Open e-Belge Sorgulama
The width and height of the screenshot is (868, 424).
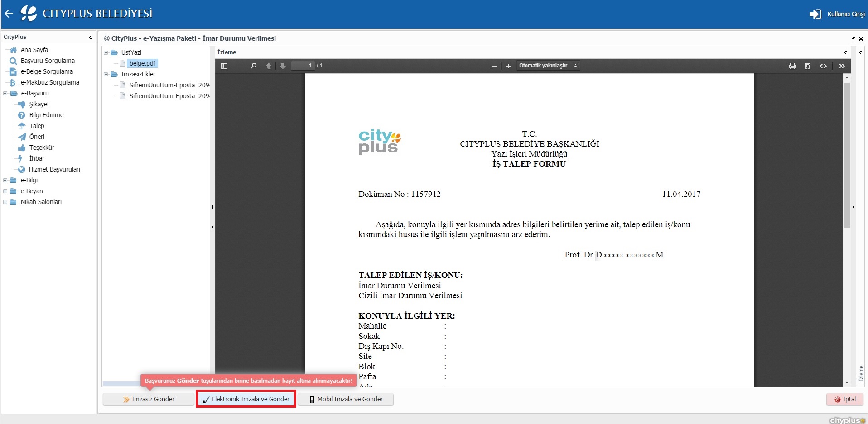[x=47, y=71]
